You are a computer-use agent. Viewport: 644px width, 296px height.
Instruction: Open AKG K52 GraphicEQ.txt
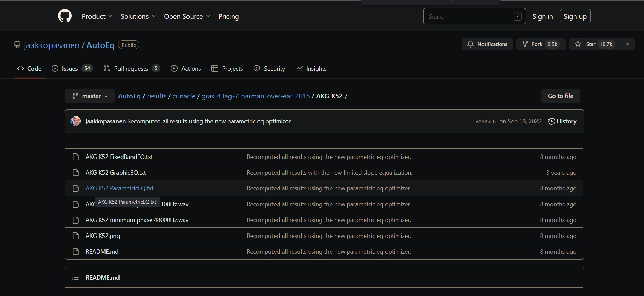(x=116, y=173)
